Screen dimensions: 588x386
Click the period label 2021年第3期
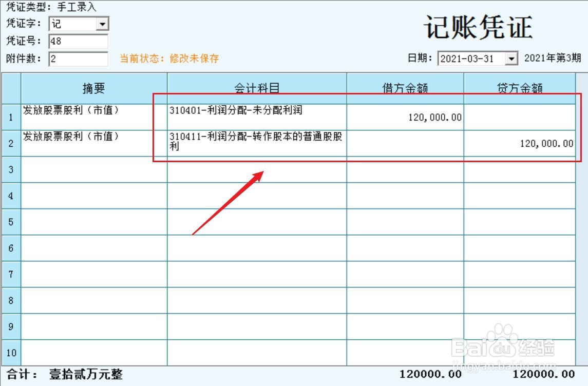pos(553,57)
